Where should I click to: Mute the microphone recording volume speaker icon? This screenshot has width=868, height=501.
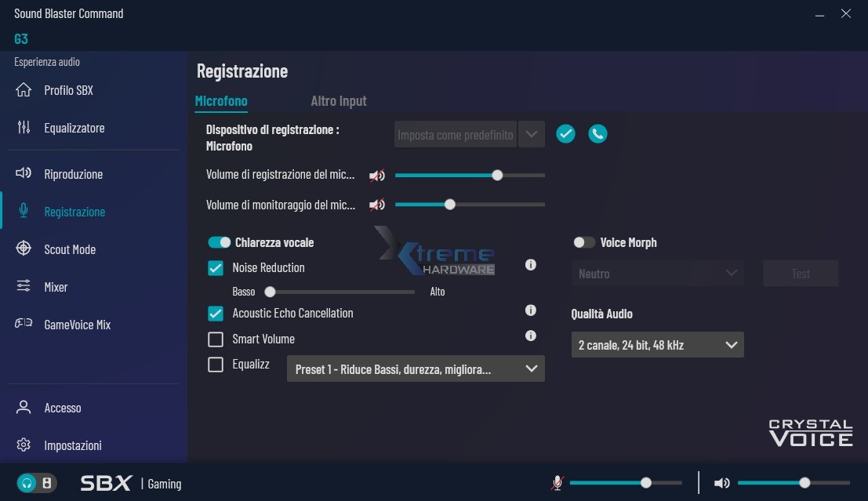[x=377, y=176]
